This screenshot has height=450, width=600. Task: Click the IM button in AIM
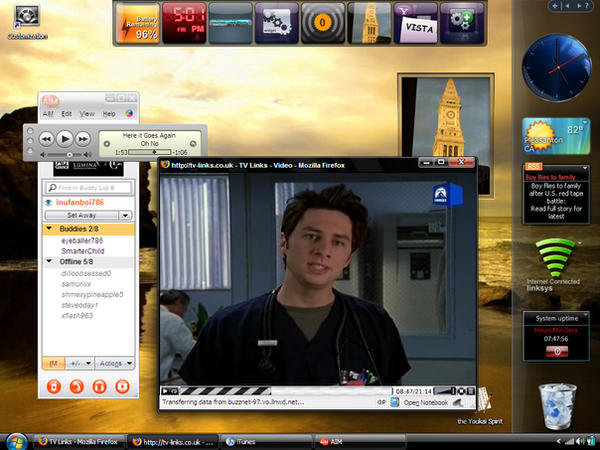pos(54,363)
